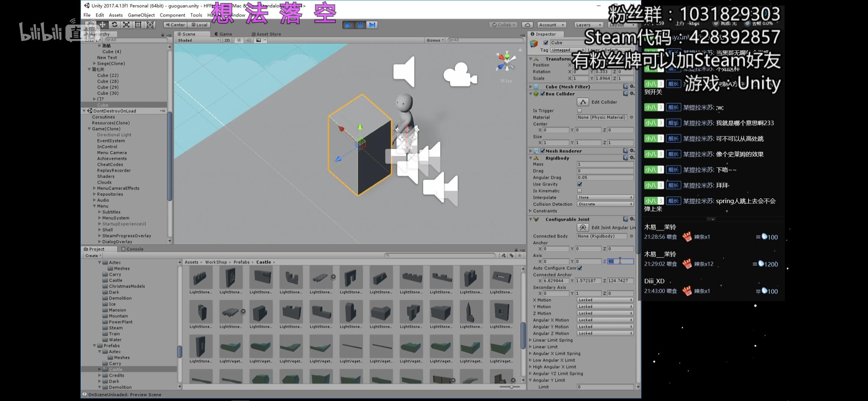
Task: Collapse DontDestroyOnLoad scene in Hierarchy
Action: [84, 111]
